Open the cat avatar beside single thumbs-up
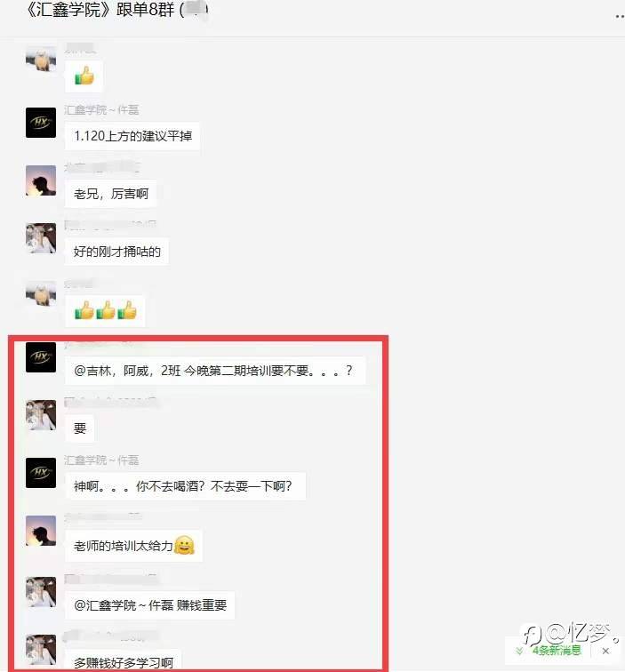This screenshot has height=672, width=625. (41, 59)
